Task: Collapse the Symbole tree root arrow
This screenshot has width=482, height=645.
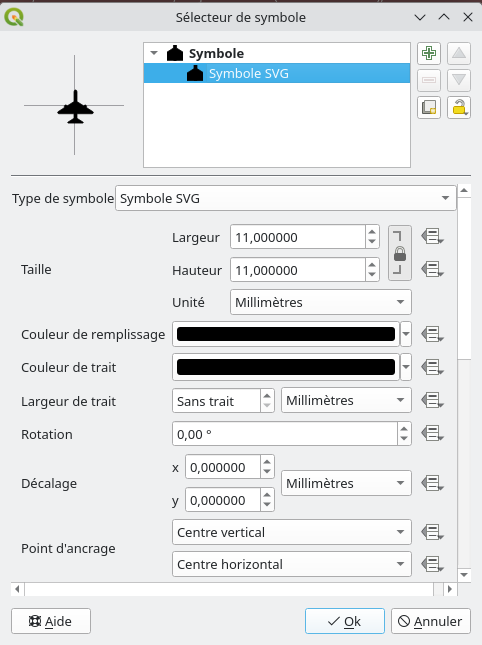Action: (154, 53)
